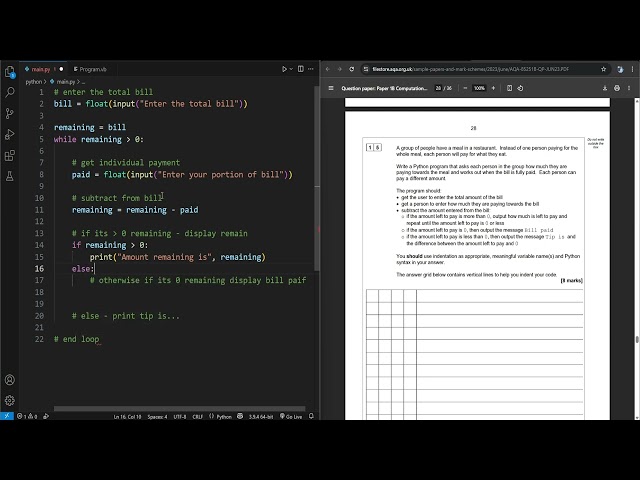The height and width of the screenshot is (480, 640).
Task: Reload the browser page
Action: coord(351,69)
